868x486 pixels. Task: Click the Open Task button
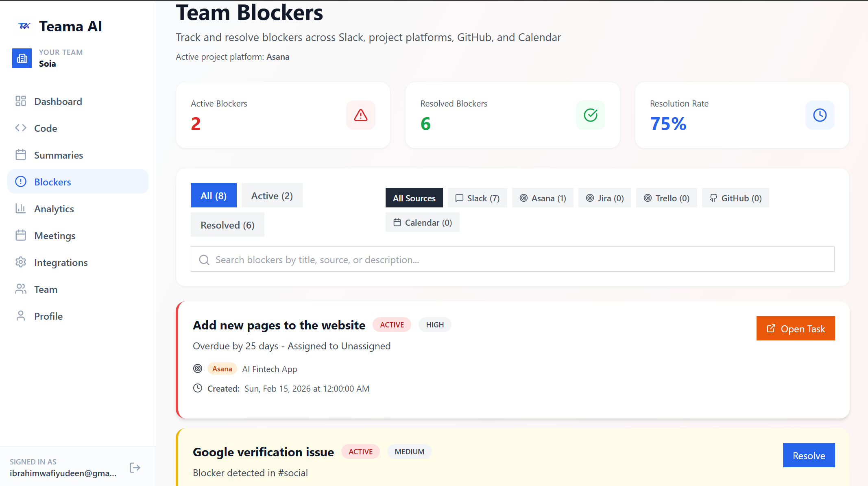795,329
